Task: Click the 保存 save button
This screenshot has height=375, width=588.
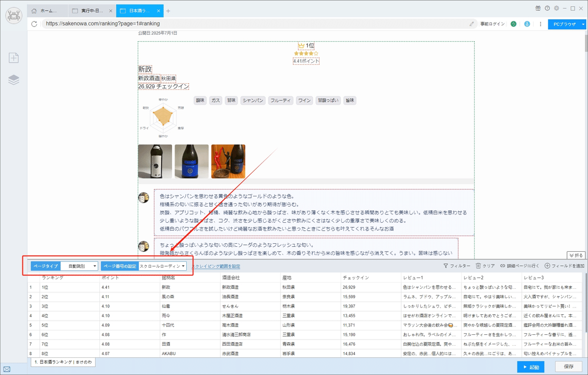Action: (x=569, y=367)
